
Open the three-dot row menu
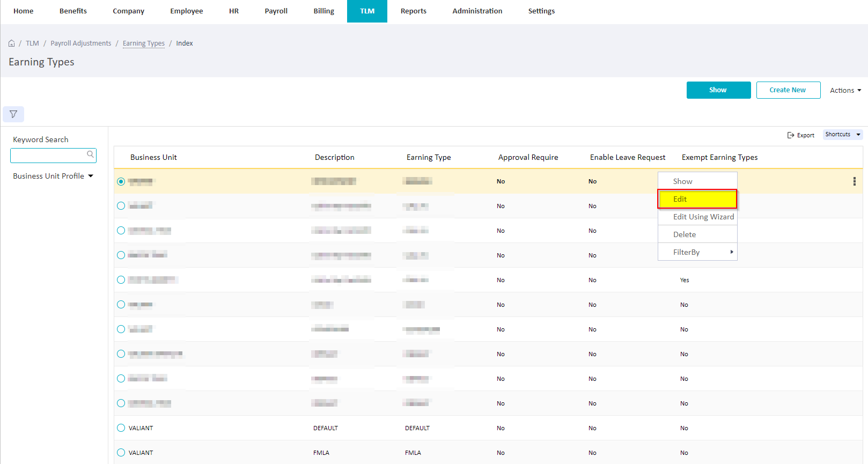tap(854, 181)
